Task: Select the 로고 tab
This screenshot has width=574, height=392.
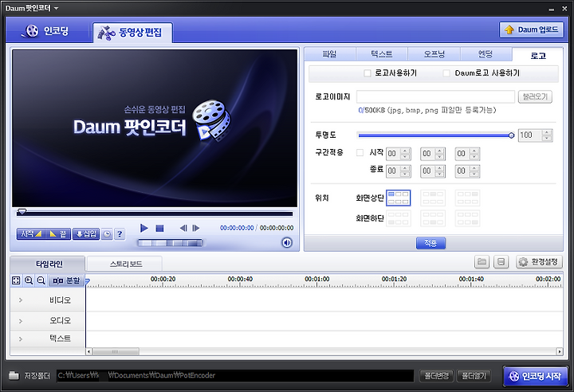Action: [x=538, y=55]
